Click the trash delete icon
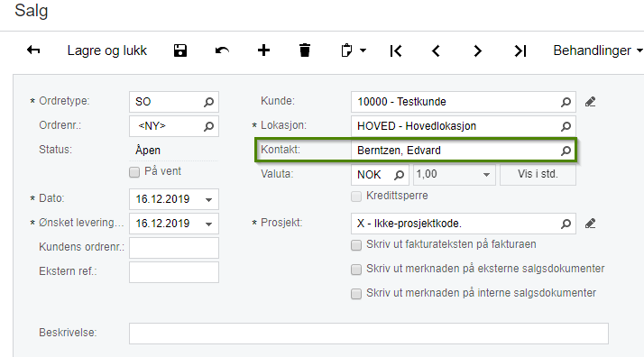 coord(305,50)
